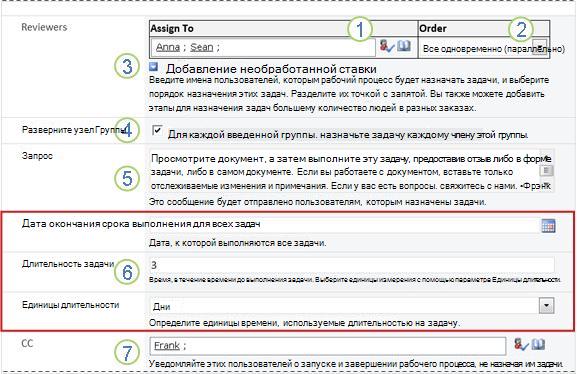Click the Запрос label
This screenshot has width=577, height=374.
tap(37, 156)
